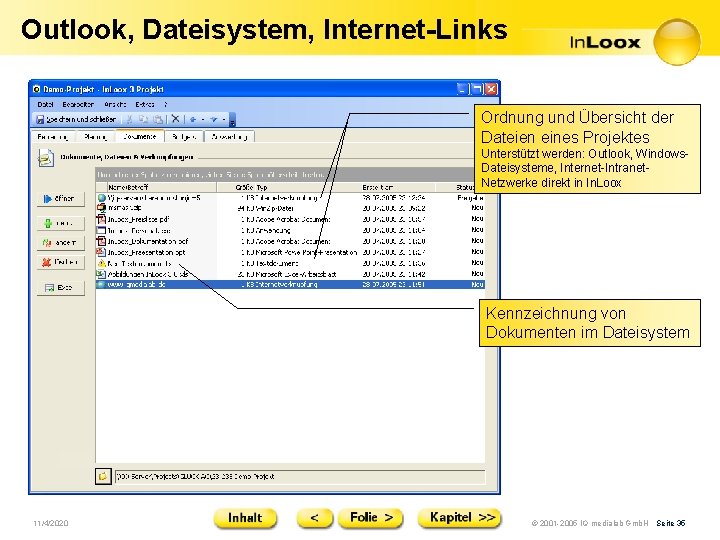The image size is (720, 540).
Task: Click the Inhalt navigation button
Action: tap(245, 518)
